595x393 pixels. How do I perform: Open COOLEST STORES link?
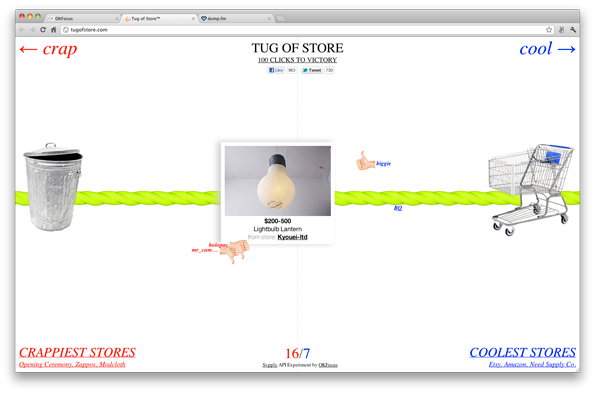coord(523,352)
